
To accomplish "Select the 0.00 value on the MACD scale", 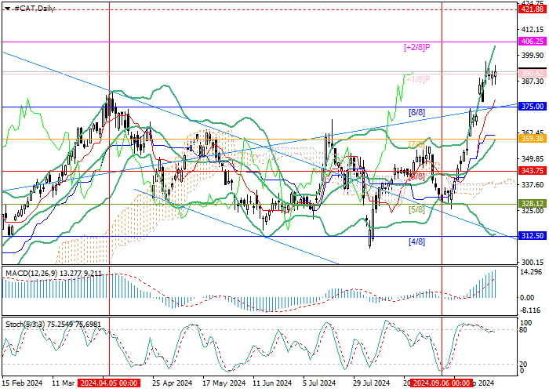I will 527,297.
